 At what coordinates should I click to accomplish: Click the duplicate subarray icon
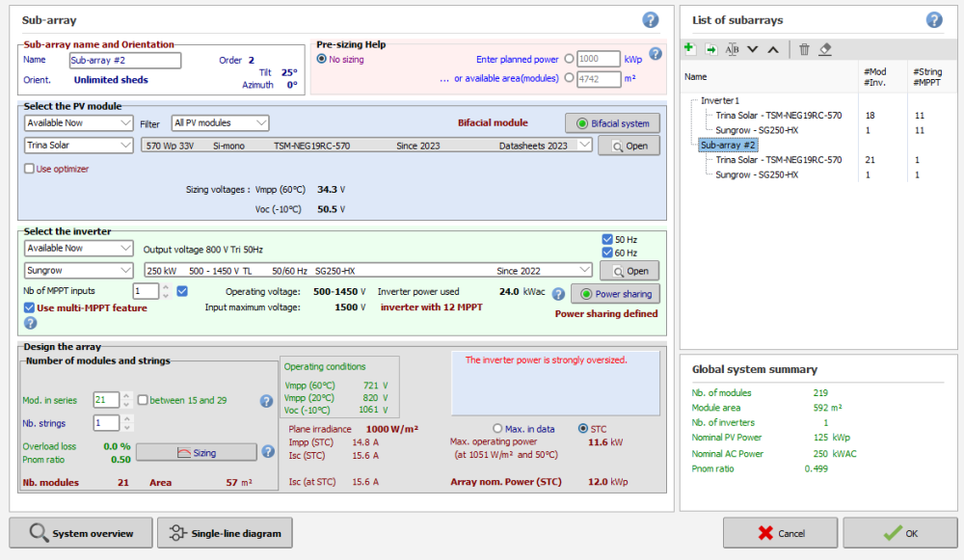point(710,49)
